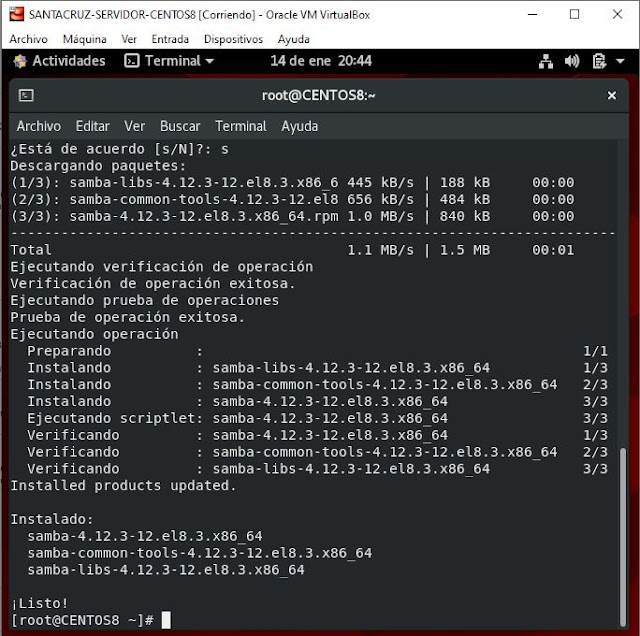This screenshot has height=636, width=640.
Task: Open the Buscar menu
Action: click(180, 127)
